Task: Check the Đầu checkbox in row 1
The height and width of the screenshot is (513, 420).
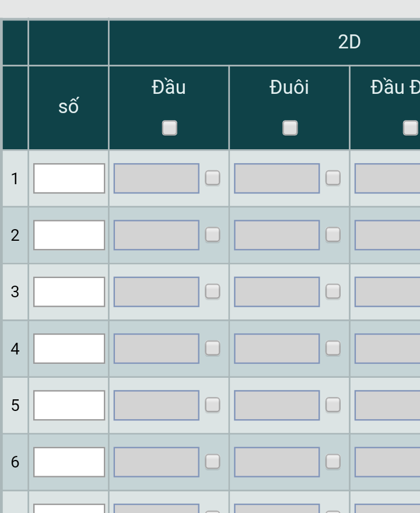Action: 212,178
